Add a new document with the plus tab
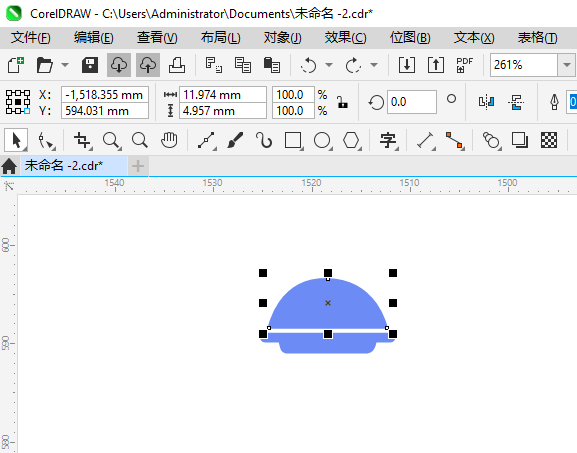577x453 pixels. tap(138, 166)
